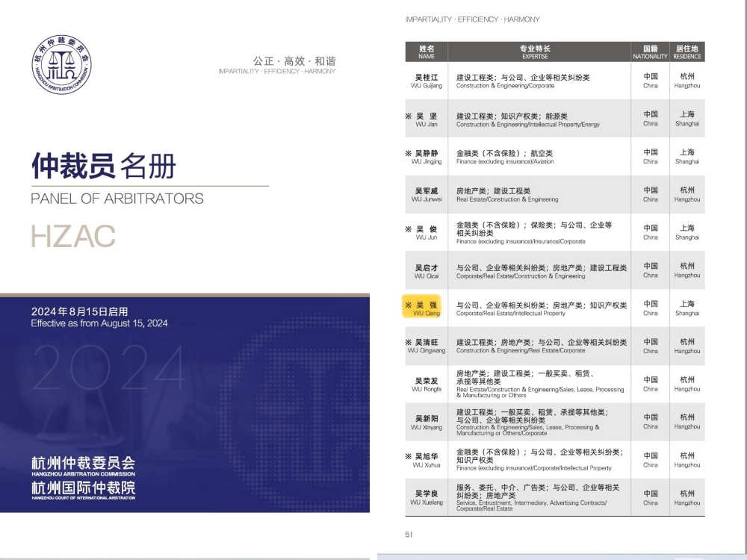Click WU Qicai's expertise Corporate/Real Estate/Construction text

(x=521, y=276)
